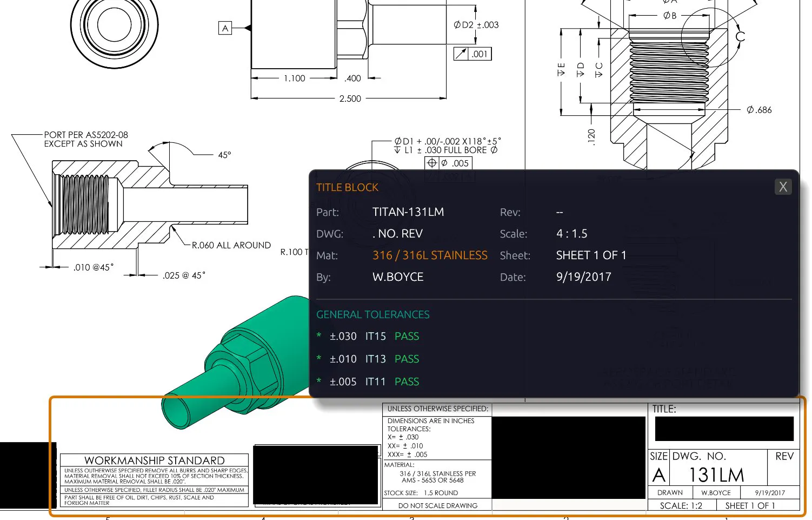Click the DO NOT SCALE DRAWING note
812x520 pixels.
(x=438, y=505)
